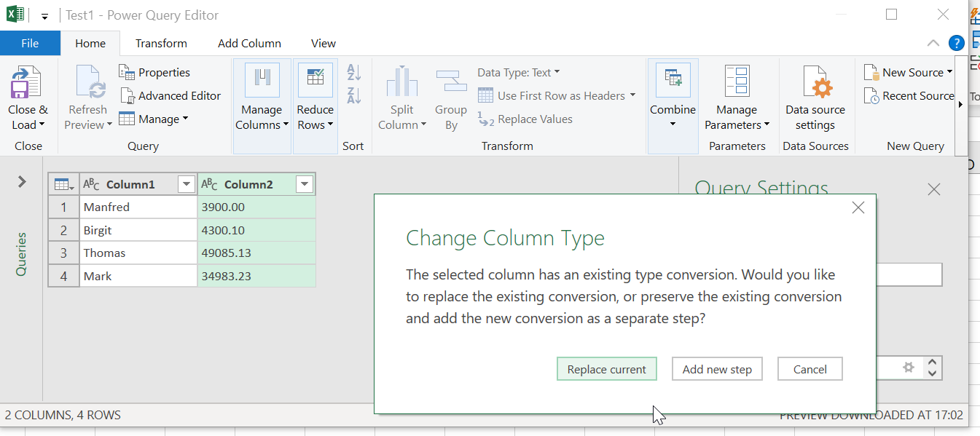Open the Column1 filter dropdown

pyautogui.click(x=186, y=185)
